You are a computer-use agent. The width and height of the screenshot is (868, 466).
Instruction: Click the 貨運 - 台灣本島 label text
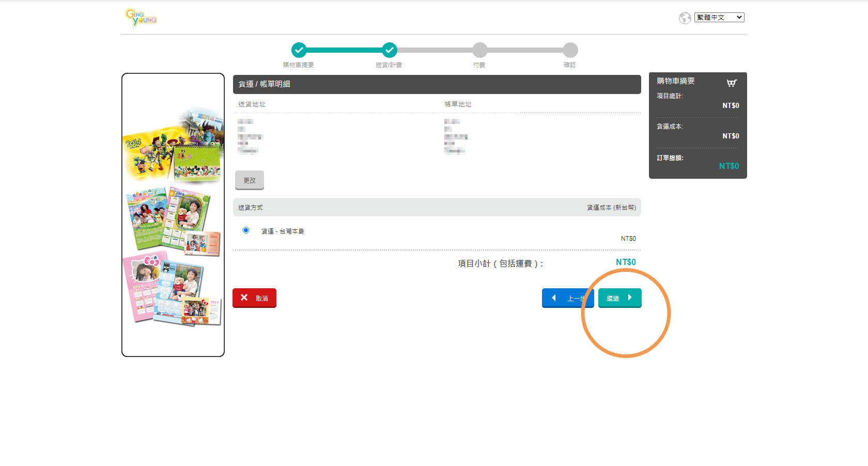(x=283, y=231)
